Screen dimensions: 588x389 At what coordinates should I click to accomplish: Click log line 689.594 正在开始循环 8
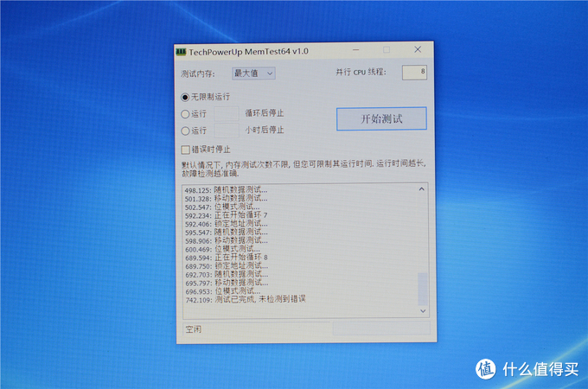pyautogui.click(x=227, y=258)
